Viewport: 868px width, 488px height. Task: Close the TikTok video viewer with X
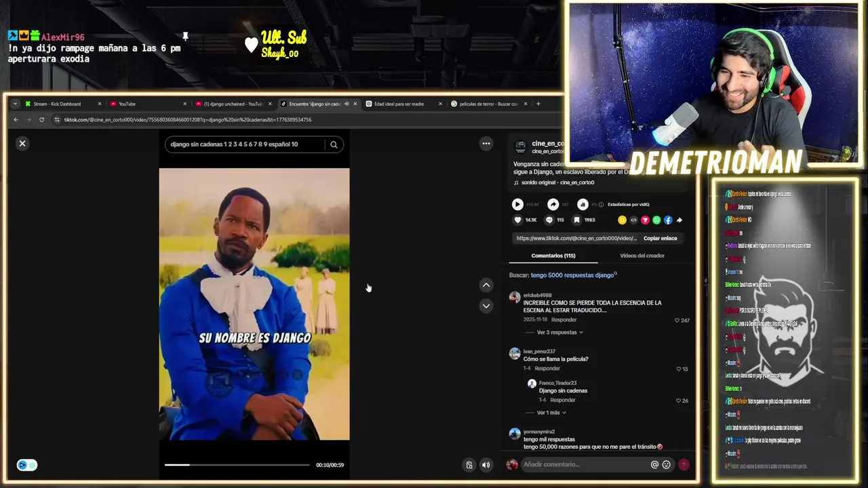[22, 143]
